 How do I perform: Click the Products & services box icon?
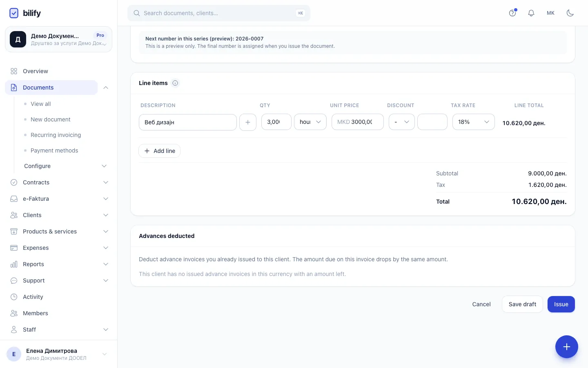tap(14, 231)
